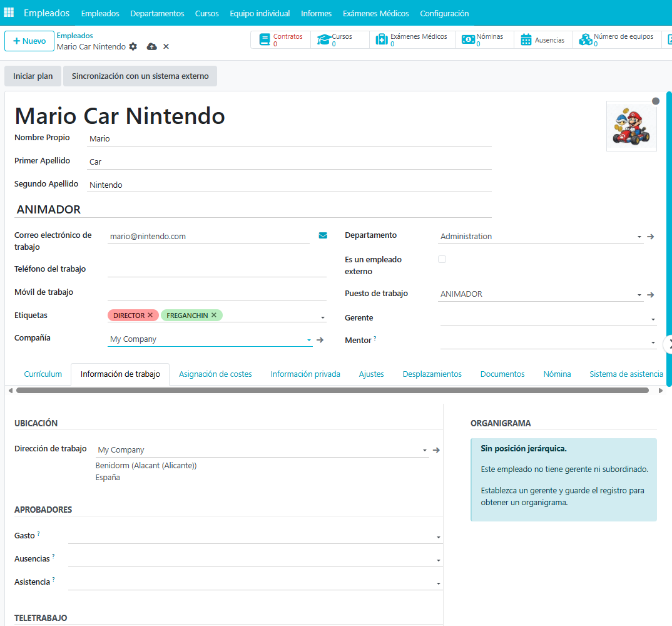Click the Nombre Propio field
The width and height of the screenshot is (672, 626).
(289, 138)
